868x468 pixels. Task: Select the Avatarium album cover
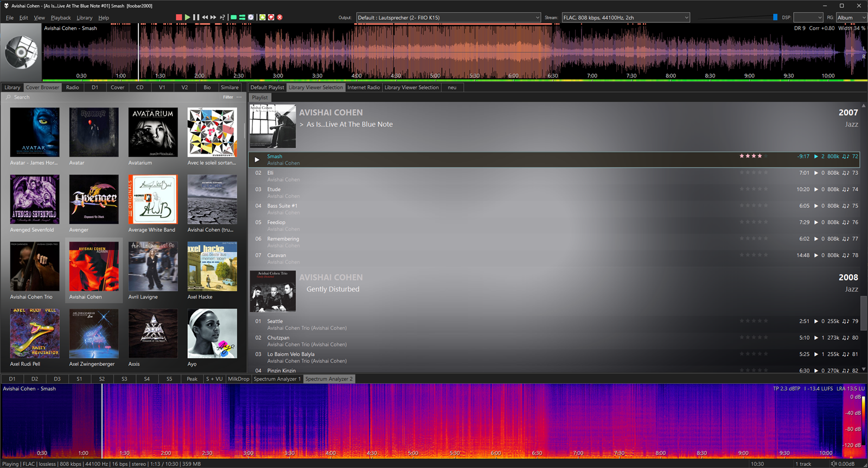pyautogui.click(x=153, y=132)
